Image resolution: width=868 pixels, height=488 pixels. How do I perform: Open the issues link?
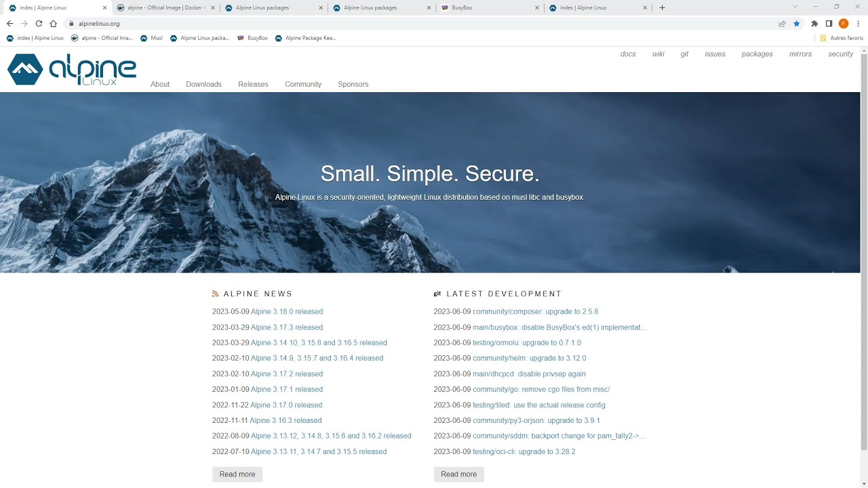(715, 54)
